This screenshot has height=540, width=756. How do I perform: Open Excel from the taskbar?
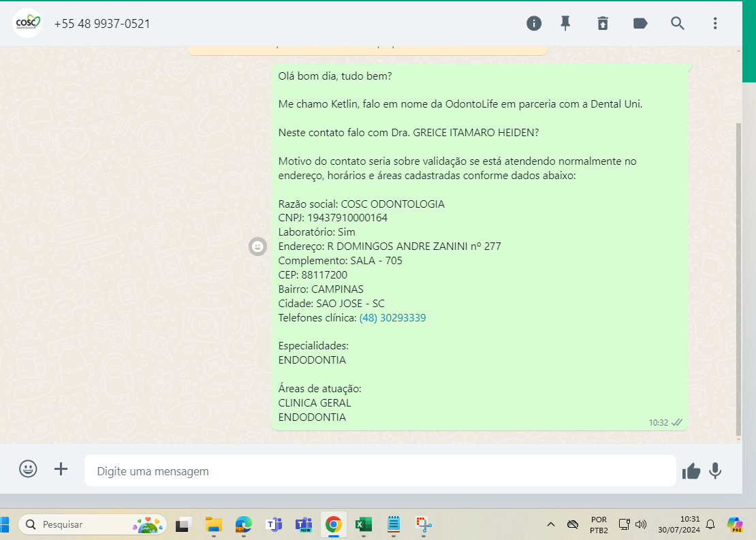[364, 524]
